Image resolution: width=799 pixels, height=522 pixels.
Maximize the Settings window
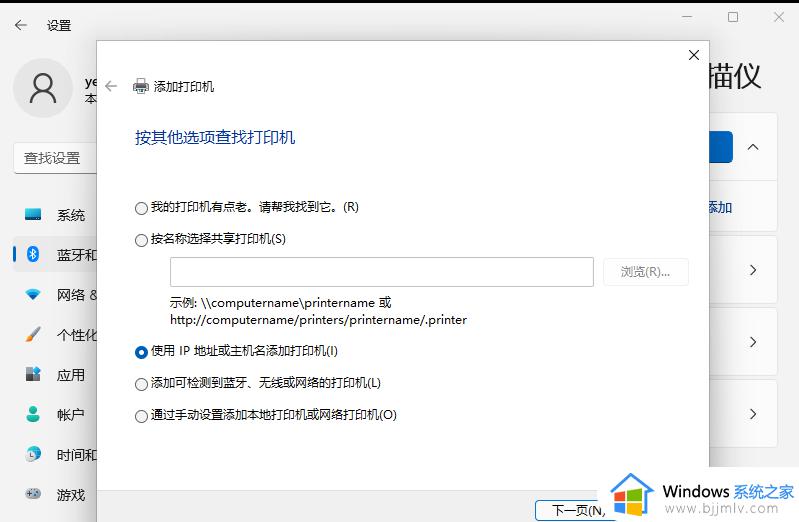pyautogui.click(x=733, y=17)
